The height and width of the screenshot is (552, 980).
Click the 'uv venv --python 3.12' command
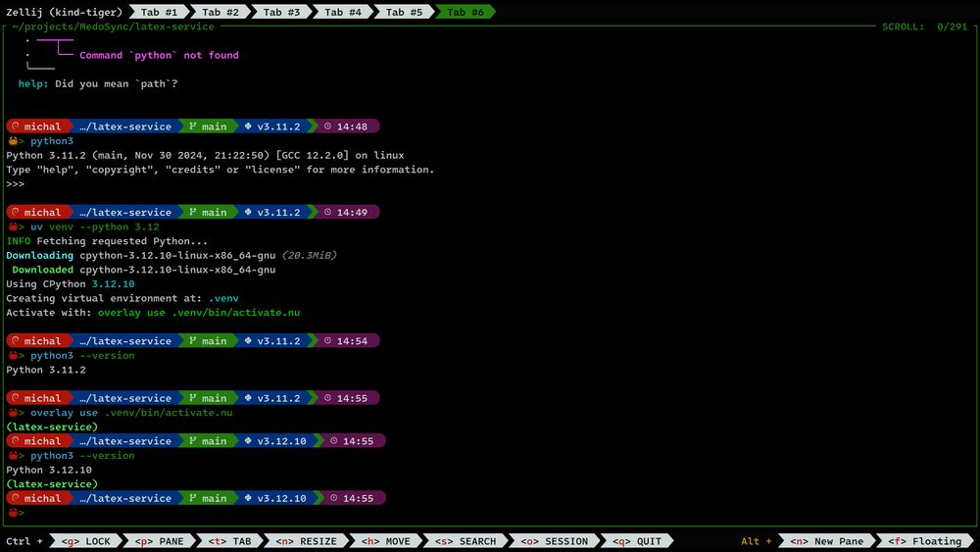pyautogui.click(x=94, y=226)
